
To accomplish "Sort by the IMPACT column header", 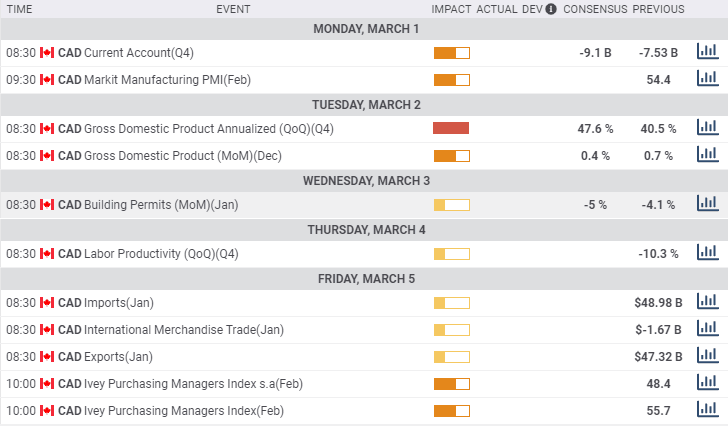I will 451,9.
